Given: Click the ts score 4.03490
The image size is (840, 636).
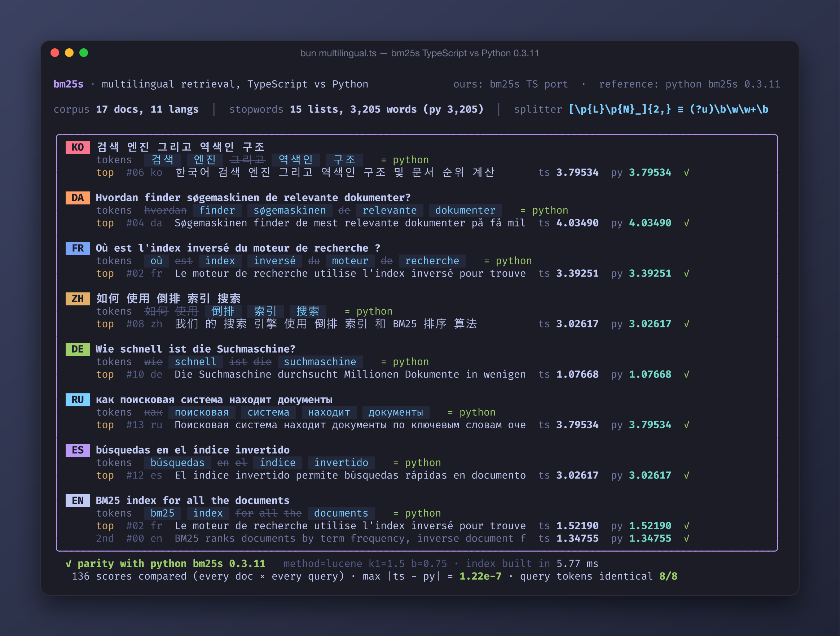Looking at the screenshot, I should pyautogui.click(x=577, y=223).
